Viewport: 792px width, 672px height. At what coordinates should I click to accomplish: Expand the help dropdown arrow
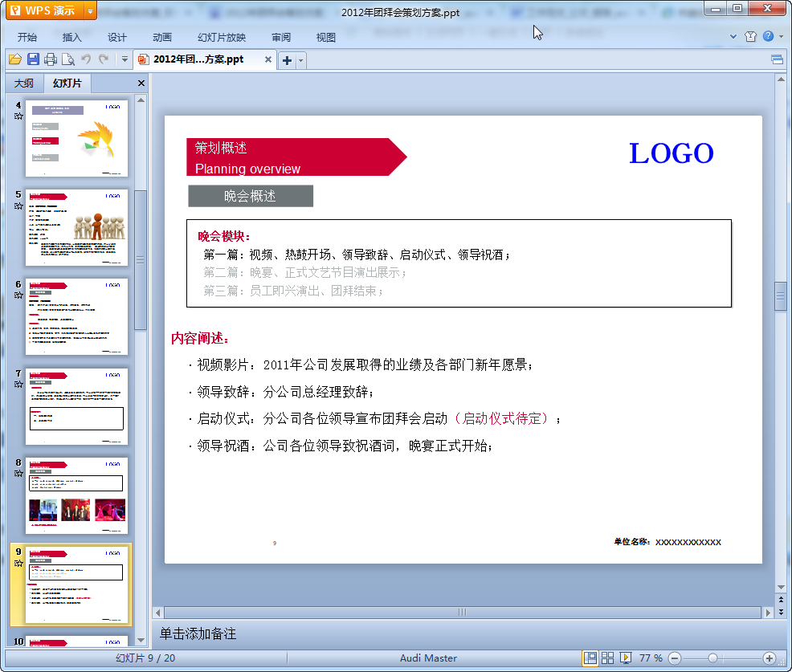[782, 36]
